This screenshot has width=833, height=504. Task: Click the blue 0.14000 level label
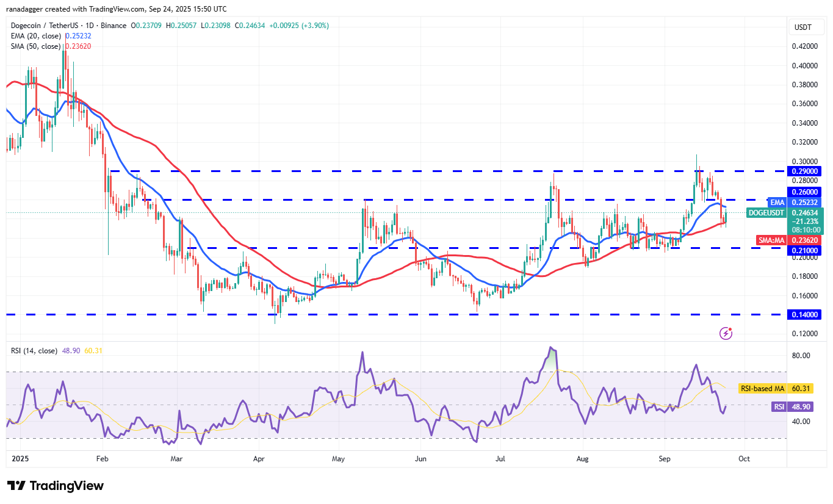pos(804,314)
